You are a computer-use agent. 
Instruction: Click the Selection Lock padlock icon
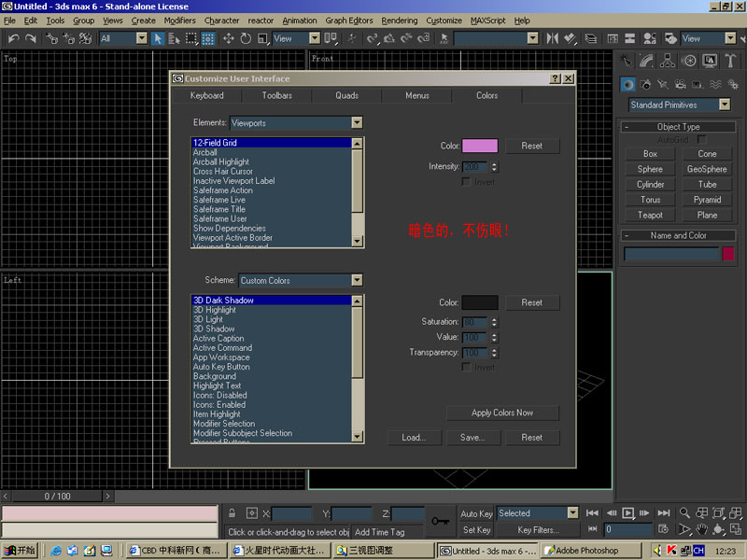(x=232, y=512)
